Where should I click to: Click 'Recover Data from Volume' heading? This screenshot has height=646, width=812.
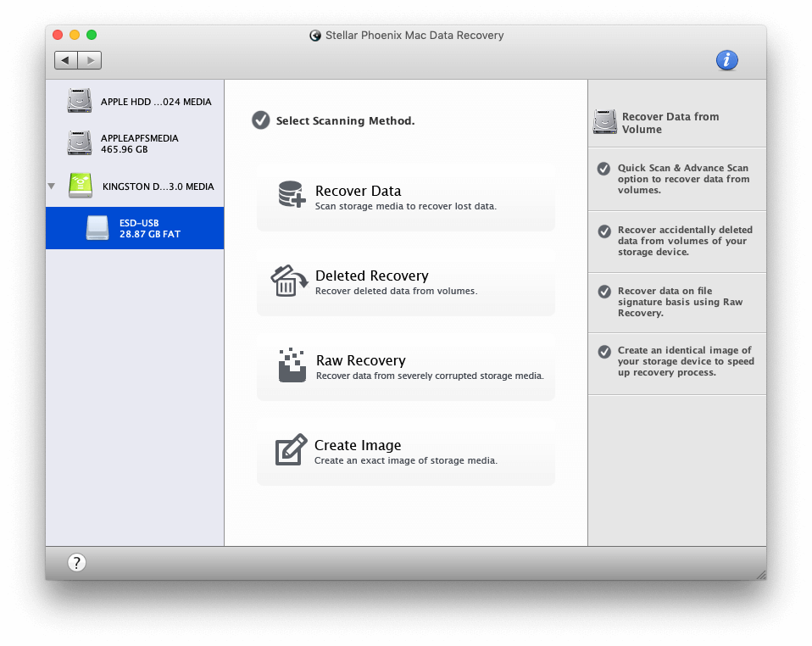pos(670,123)
